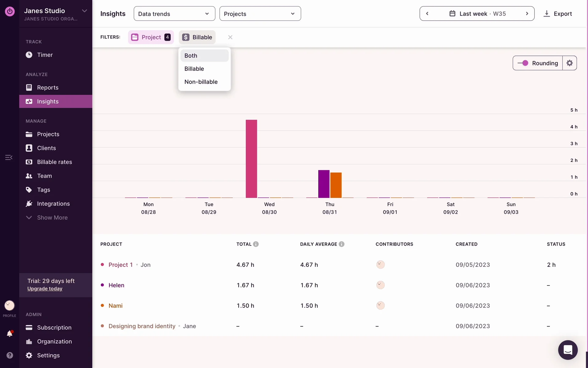Open the Projects grouping dropdown
Viewport: 588px width, 368px height.
pos(260,14)
